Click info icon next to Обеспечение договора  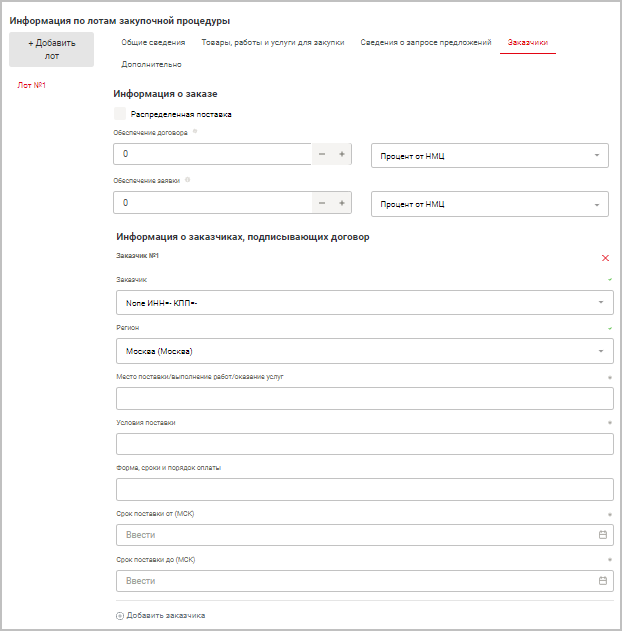tap(195, 131)
